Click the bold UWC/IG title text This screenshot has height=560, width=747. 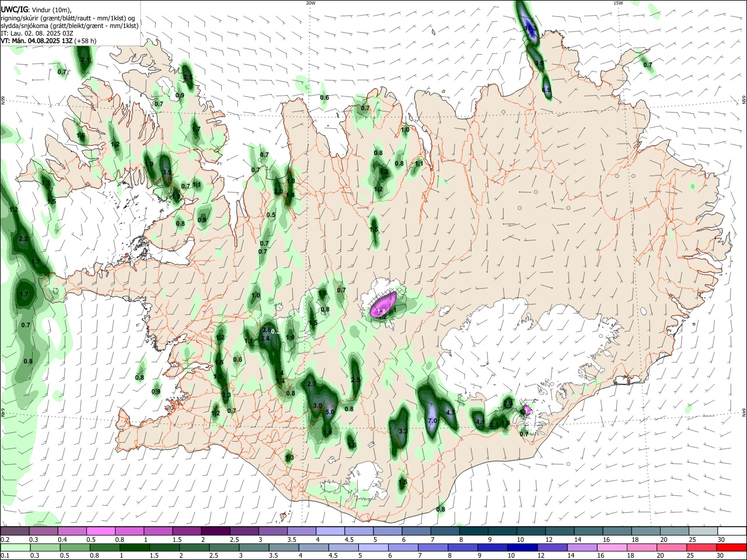click(x=15, y=10)
